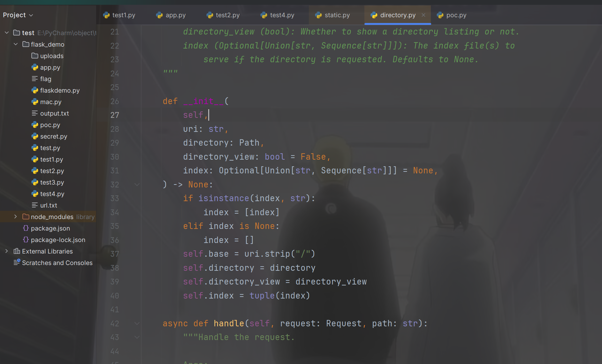Click the External Libraries icon

[x=17, y=251]
